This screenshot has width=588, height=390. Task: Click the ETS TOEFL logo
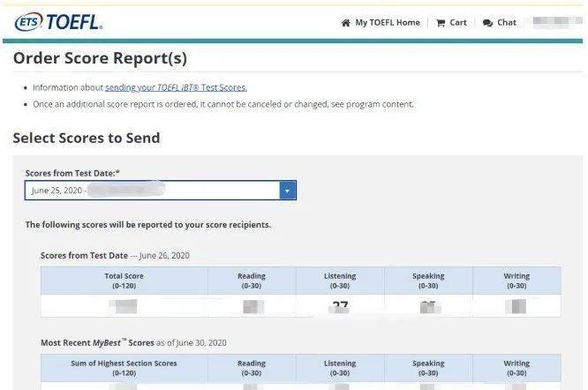58,22
